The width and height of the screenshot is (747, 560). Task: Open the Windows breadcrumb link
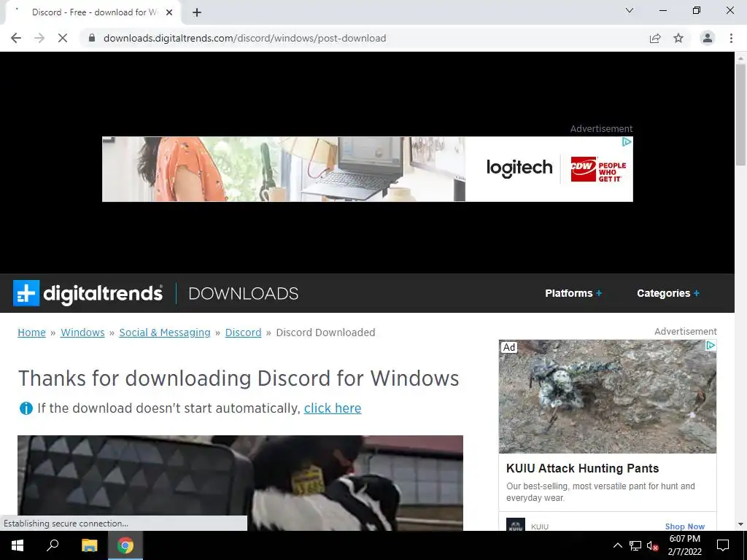[x=82, y=332]
